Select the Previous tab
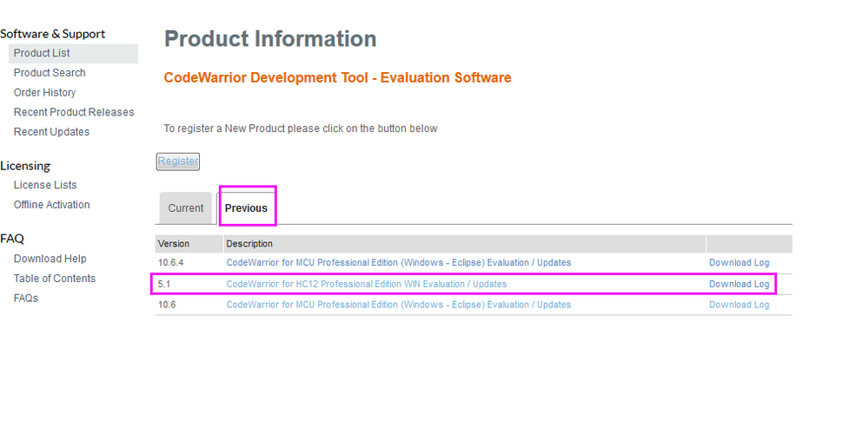 pyautogui.click(x=247, y=208)
